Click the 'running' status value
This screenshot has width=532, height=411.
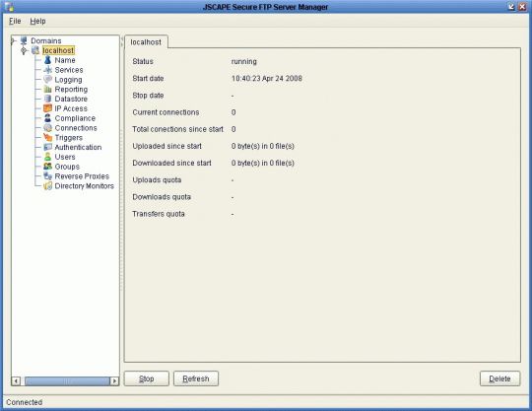coord(244,61)
